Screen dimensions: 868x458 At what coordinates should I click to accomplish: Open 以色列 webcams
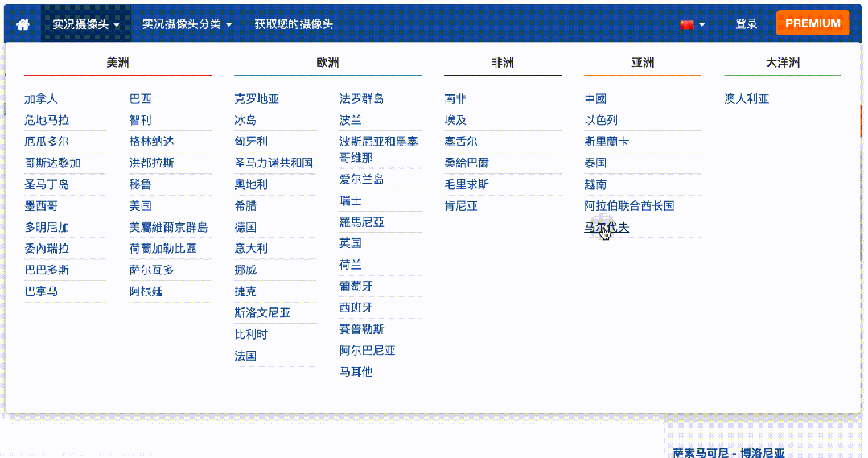coord(601,120)
